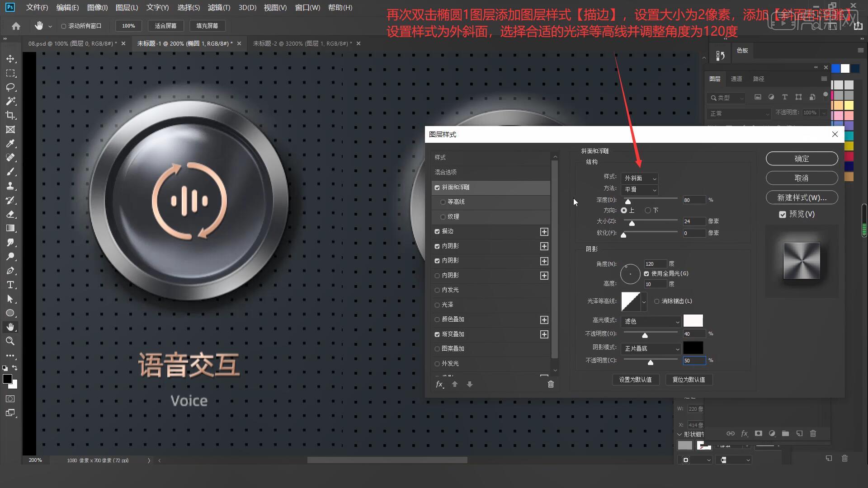
Task: Select the Type tool
Action: tap(10, 285)
